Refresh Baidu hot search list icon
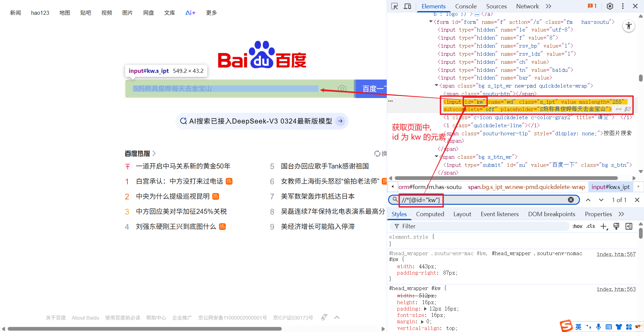Viewport: 644px width, 332px height. 377,153
